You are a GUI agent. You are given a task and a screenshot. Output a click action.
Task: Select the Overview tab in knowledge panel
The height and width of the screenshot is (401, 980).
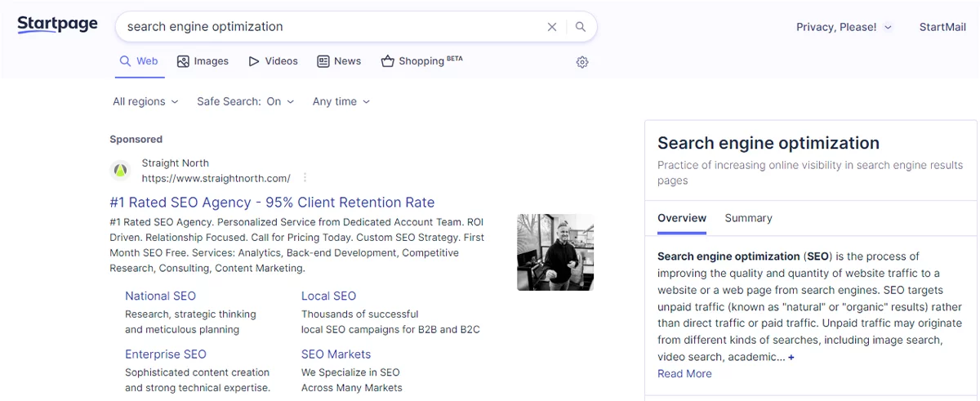pos(682,218)
